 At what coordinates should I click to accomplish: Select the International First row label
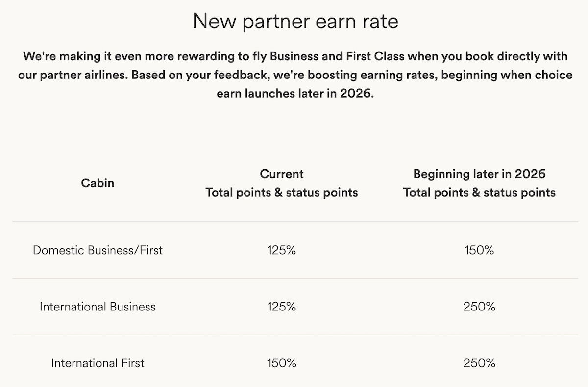[98, 363]
